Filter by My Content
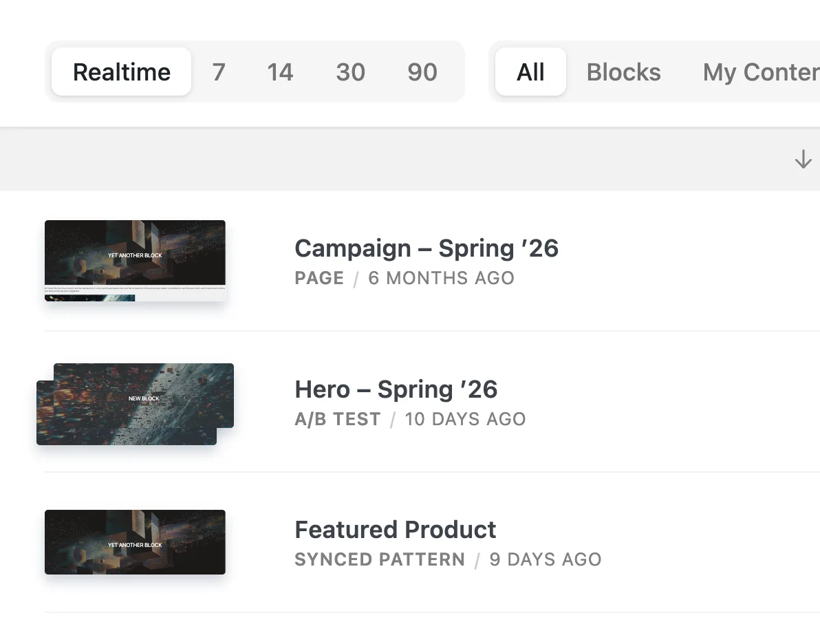The image size is (820, 644). tap(760, 72)
